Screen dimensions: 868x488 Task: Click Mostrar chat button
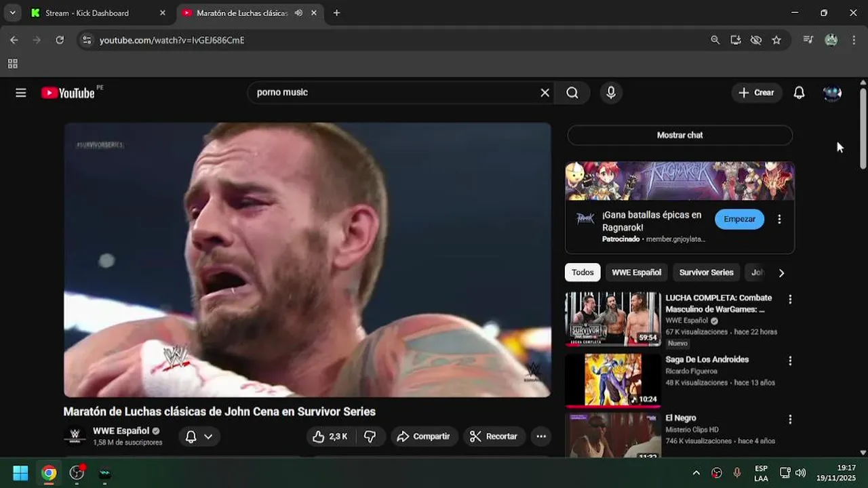point(679,135)
